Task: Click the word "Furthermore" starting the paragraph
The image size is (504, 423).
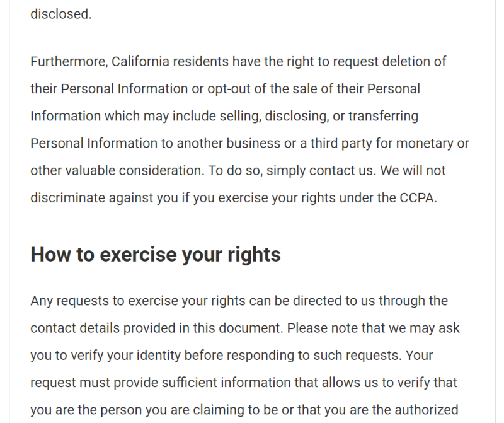Action: 68,62
